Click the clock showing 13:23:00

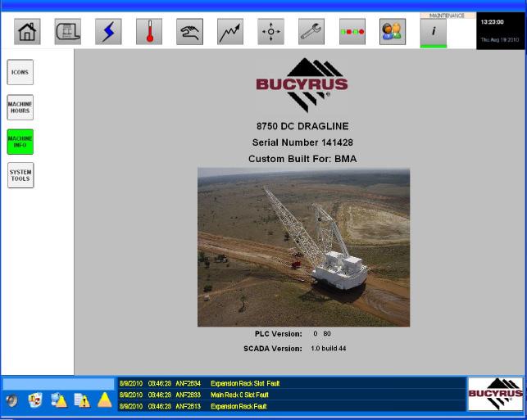[x=492, y=22]
